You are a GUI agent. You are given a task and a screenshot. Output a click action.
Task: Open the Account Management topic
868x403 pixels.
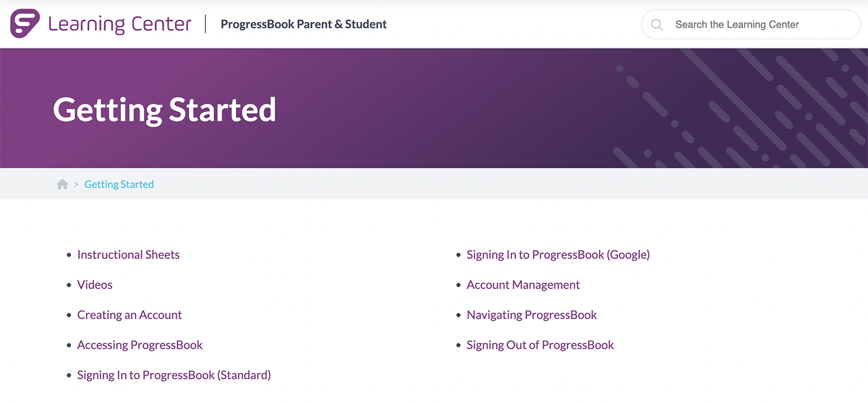click(x=523, y=285)
